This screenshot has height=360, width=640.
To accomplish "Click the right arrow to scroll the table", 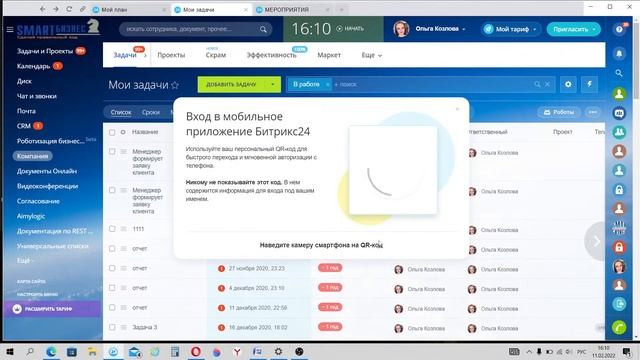I will [595, 242].
